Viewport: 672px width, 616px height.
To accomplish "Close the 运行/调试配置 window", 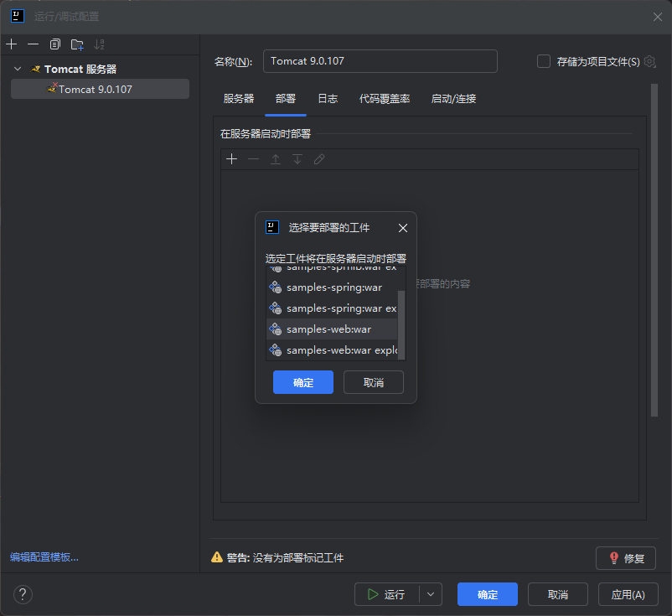I will coord(658,17).
